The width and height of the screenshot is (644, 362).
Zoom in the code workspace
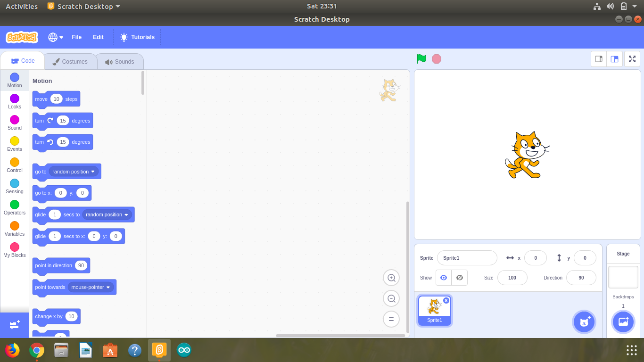[391, 278]
